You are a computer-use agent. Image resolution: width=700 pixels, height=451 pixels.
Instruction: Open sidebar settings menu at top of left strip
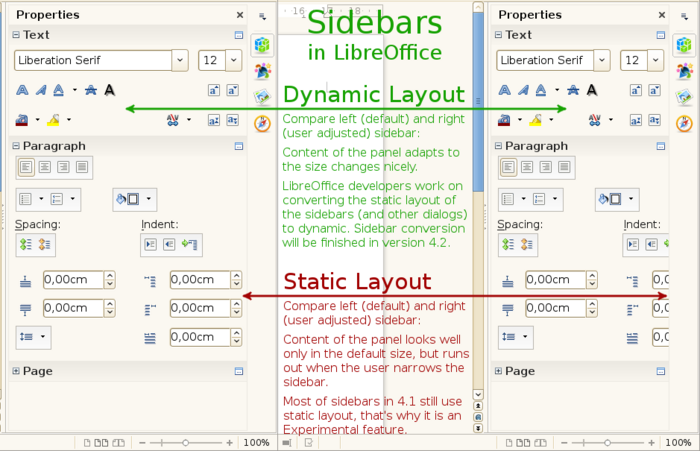pyautogui.click(x=262, y=17)
